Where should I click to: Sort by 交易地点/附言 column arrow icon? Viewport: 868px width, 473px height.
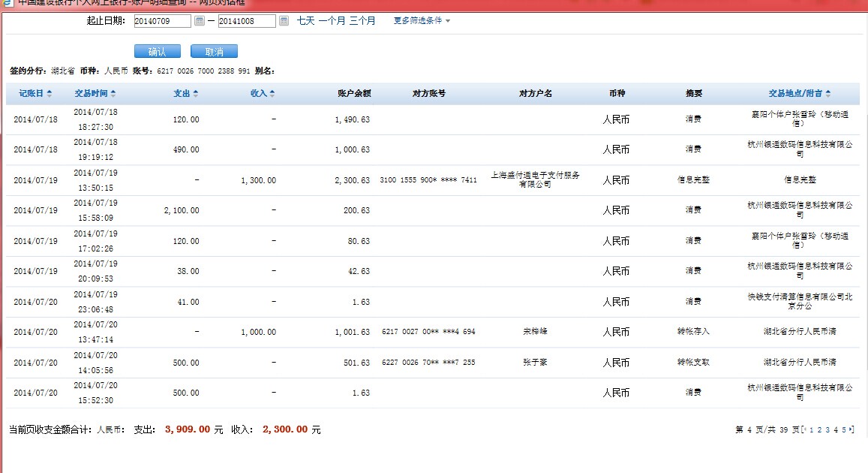click(x=828, y=94)
